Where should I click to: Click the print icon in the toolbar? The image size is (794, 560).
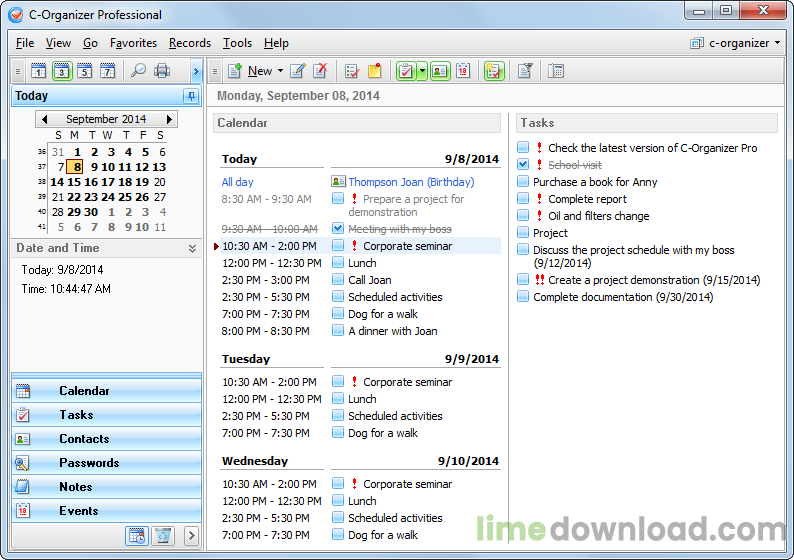tap(162, 71)
